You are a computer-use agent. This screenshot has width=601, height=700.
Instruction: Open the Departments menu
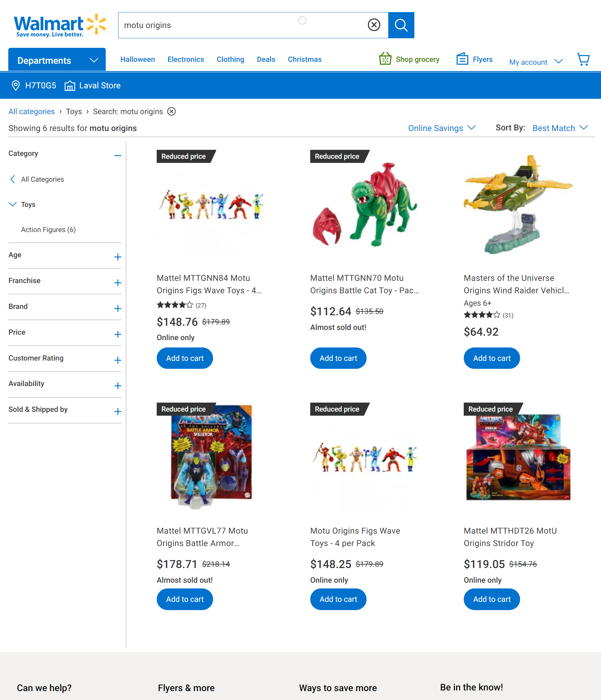tap(57, 60)
